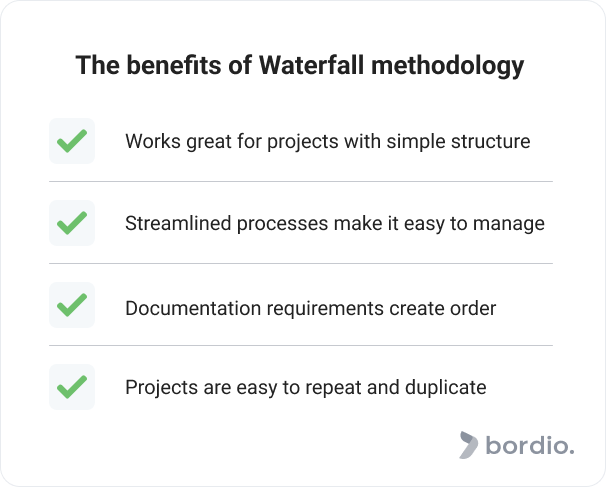Click the divider line beneath 'Documentation requirements' row

(x=301, y=346)
